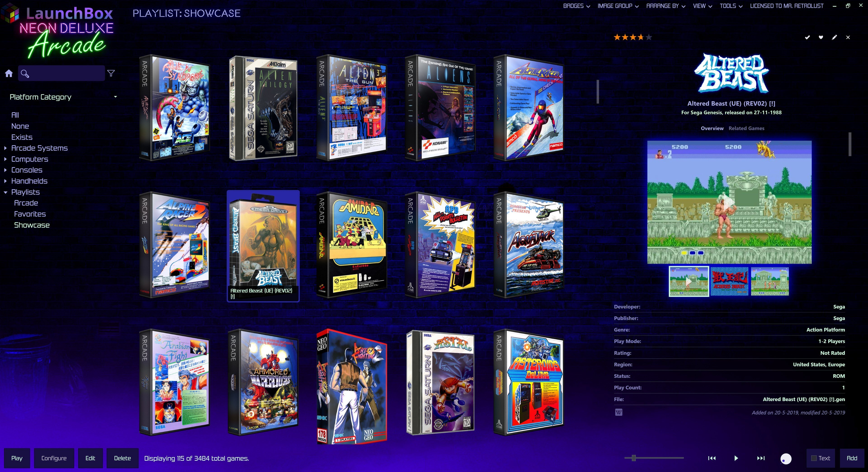Go to the home view icon
The image size is (868, 472).
point(9,73)
